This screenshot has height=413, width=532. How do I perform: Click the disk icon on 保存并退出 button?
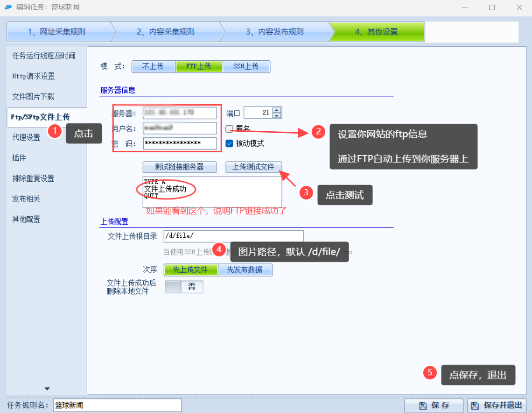[475, 406]
